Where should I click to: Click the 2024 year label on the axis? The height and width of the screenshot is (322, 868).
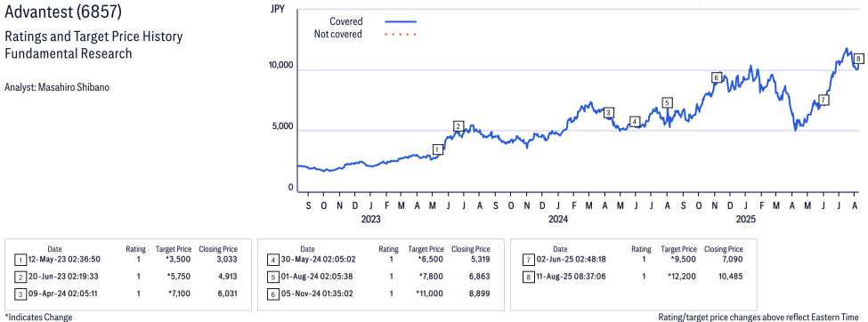point(558,219)
